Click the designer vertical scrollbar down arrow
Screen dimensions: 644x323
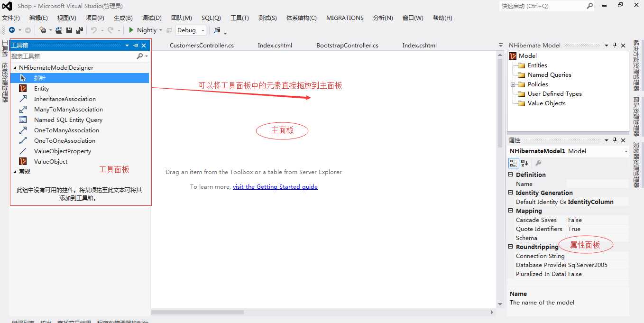500,304
